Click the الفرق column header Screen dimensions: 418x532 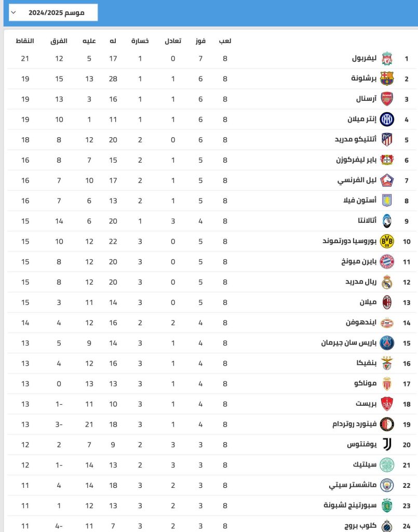pos(59,41)
